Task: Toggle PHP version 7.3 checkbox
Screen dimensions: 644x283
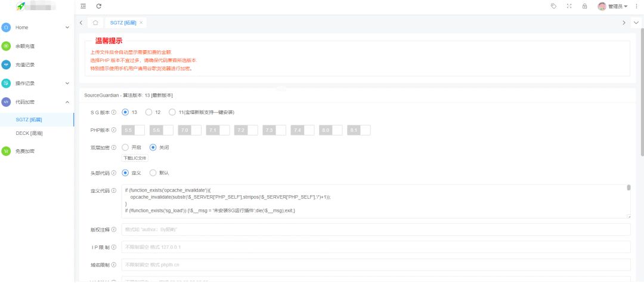Action: 274,130
